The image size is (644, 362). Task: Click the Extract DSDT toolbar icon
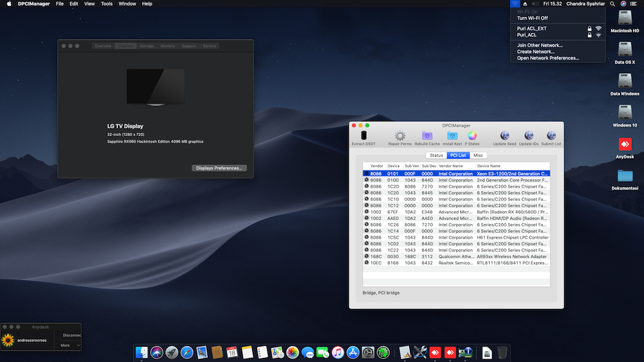pos(364,136)
